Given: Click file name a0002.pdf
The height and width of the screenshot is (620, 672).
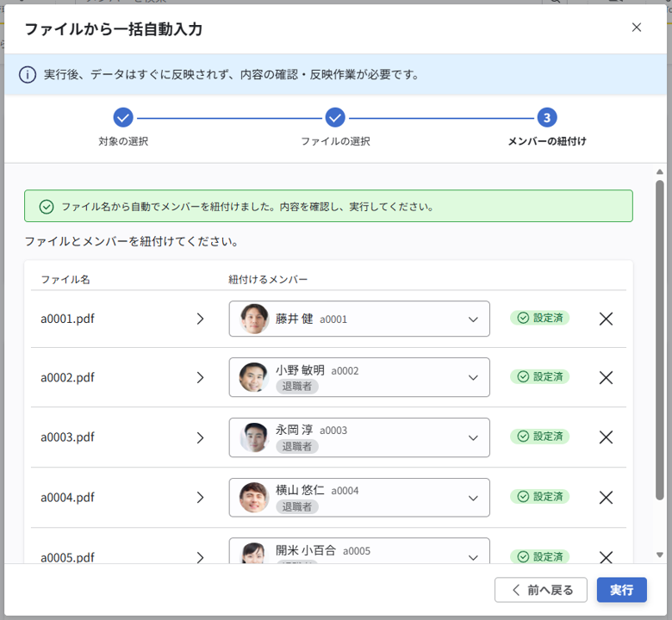Looking at the screenshot, I should [67, 377].
